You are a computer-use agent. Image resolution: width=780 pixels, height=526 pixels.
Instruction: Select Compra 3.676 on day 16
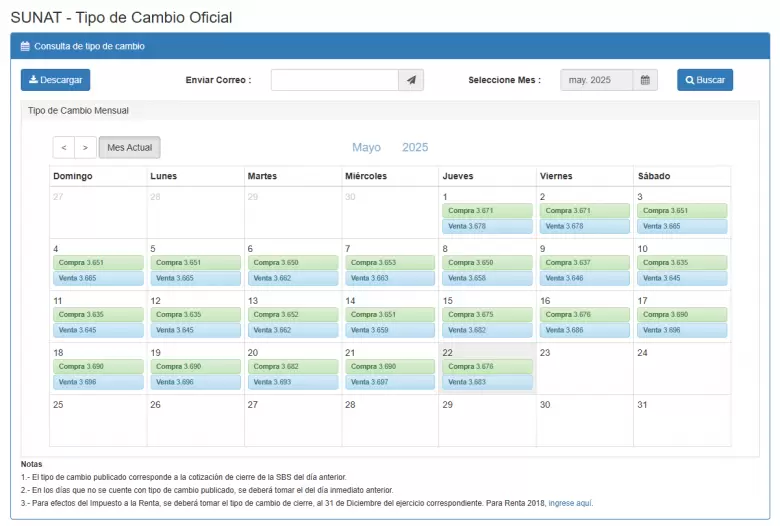coord(585,315)
